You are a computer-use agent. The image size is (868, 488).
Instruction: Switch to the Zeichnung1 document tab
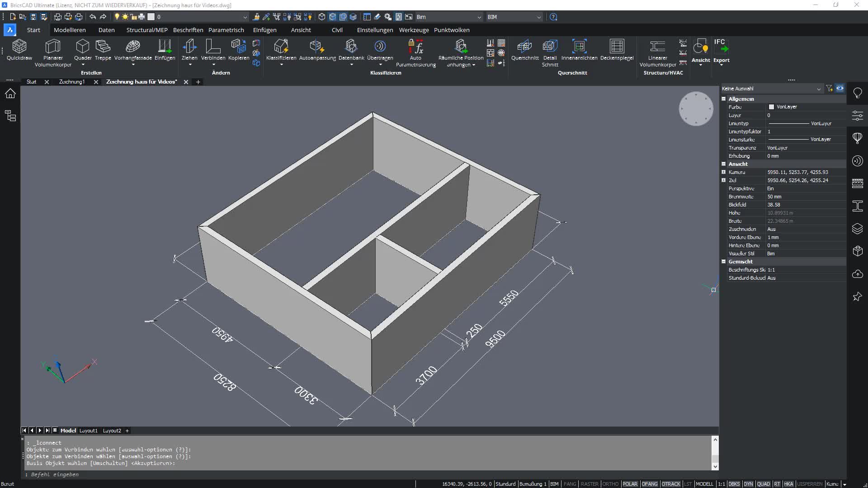pos(72,82)
